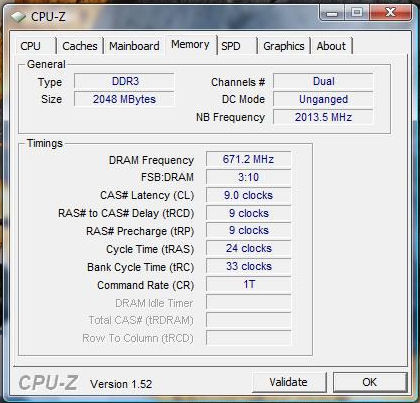This screenshot has height=403, width=420.
Task: Minimize the CPU-Z window
Action: 331,13
